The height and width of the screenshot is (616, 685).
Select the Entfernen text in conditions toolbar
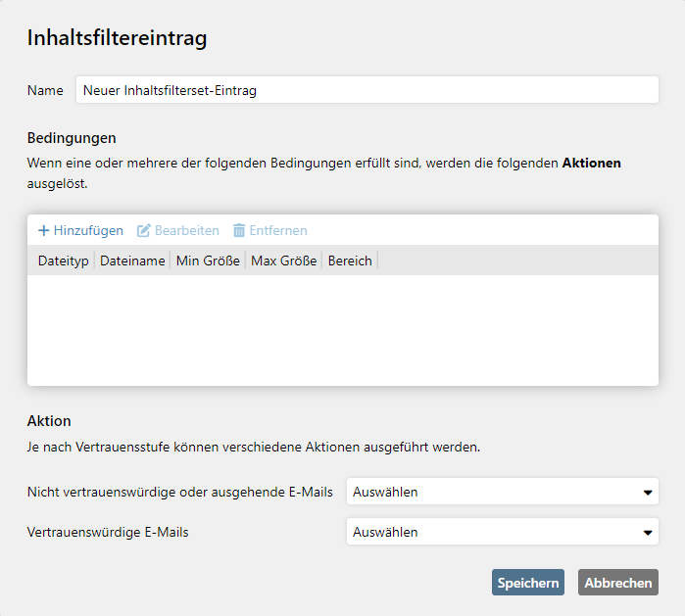click(x=278, y=230)
